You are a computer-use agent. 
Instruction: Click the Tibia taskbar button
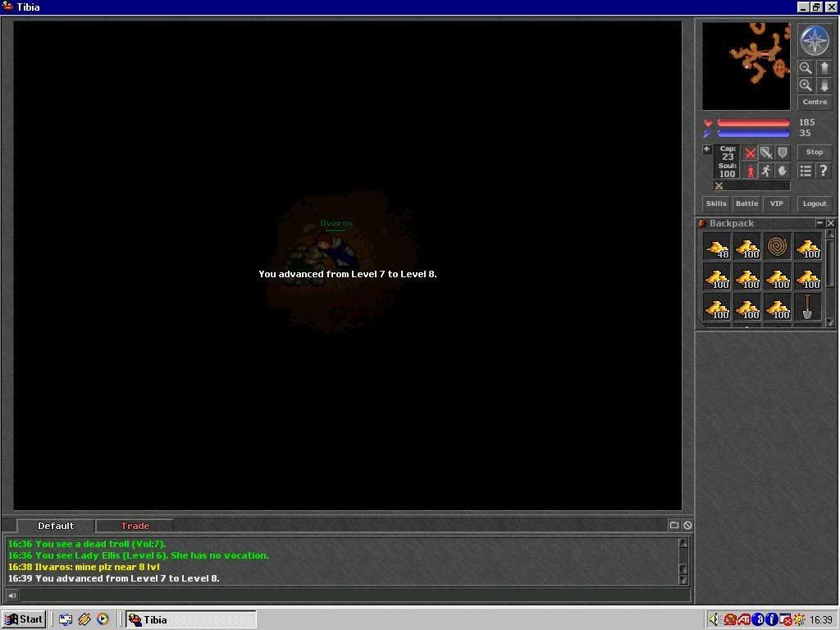[x=190, y=619]
